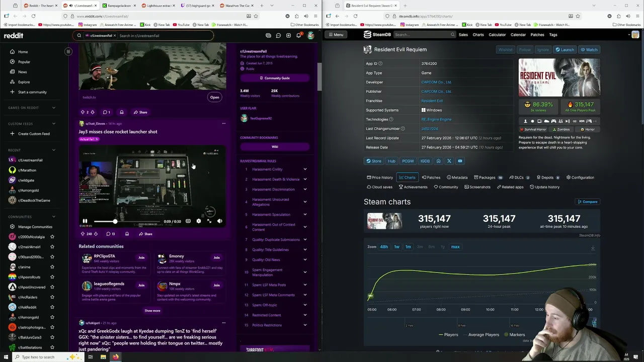
Task: Expand rule Spam: Off-topic
Action: click(x=305, y=305)
